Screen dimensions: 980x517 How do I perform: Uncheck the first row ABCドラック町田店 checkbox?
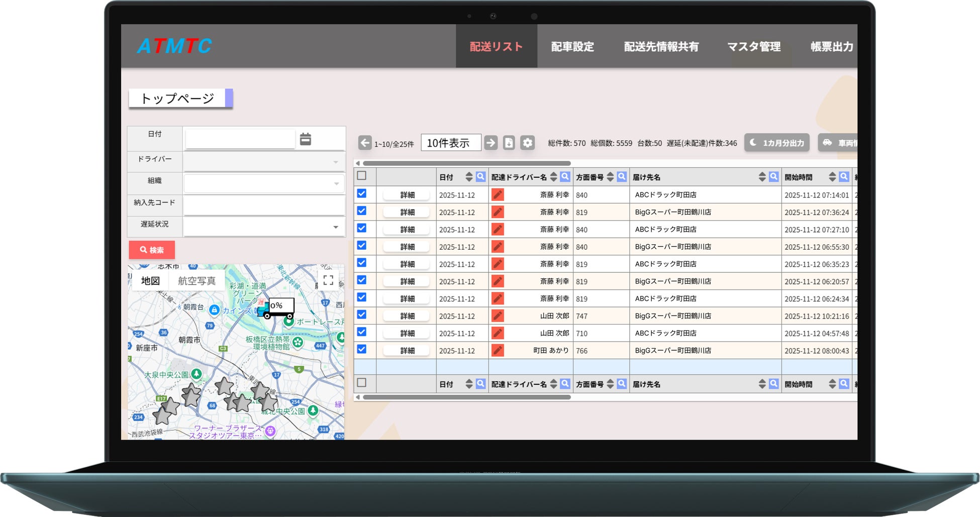point(361,194)
